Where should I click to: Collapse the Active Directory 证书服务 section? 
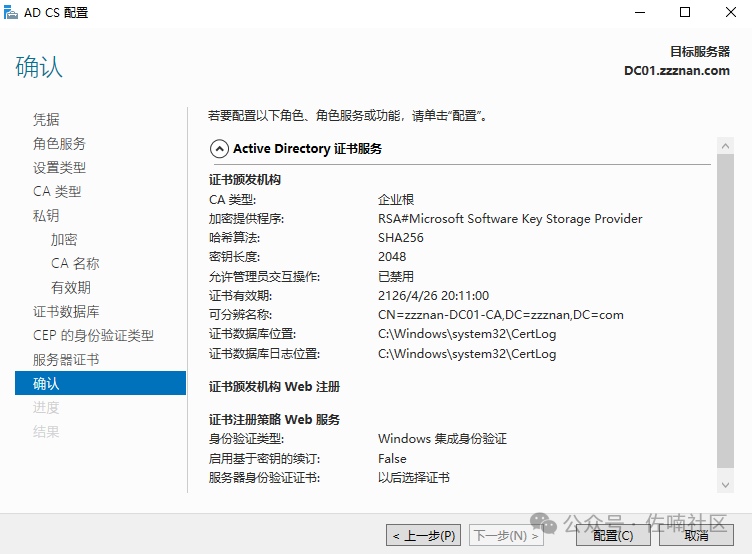pos(219,149)
